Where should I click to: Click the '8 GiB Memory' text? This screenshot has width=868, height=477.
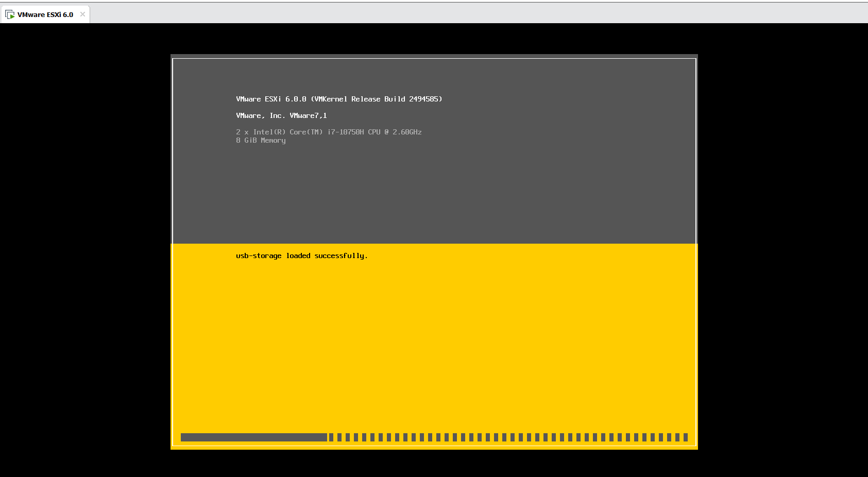pyautogui.click(x=261, y=140)
